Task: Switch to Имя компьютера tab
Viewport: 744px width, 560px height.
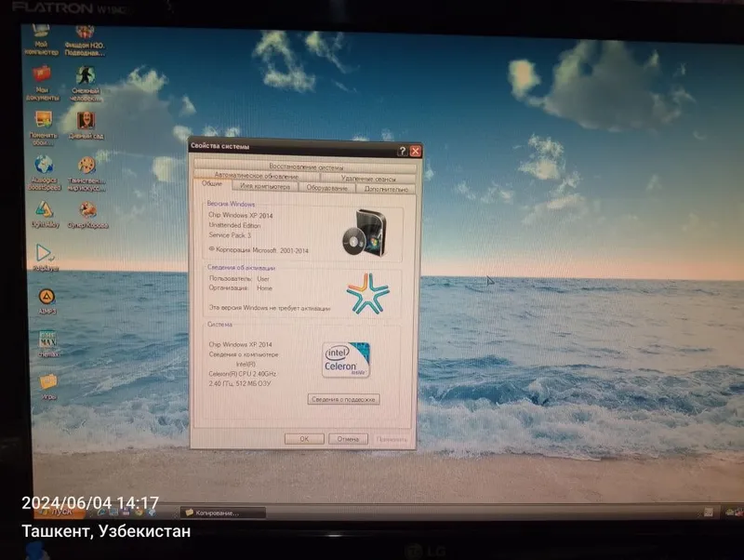Action: point(265,186)
